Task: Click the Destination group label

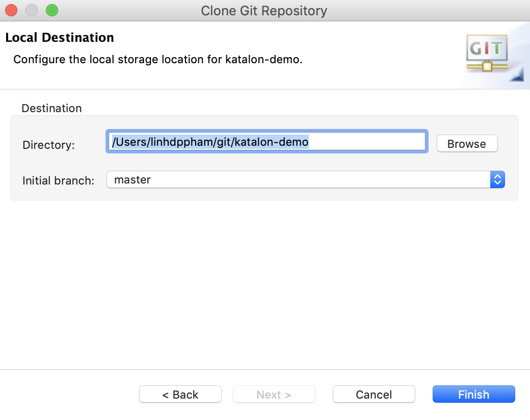Action: 51,108
